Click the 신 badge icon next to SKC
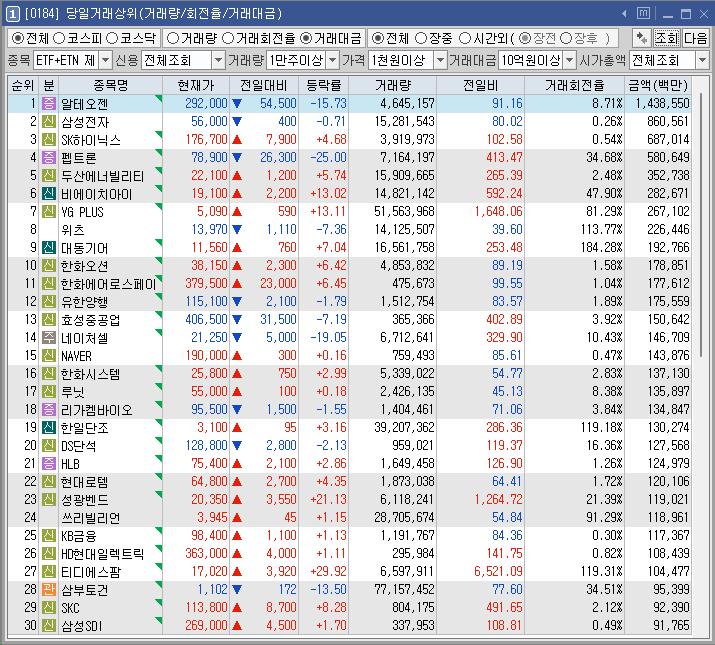This screenshot has width=715, height=645. click(49, 607)
